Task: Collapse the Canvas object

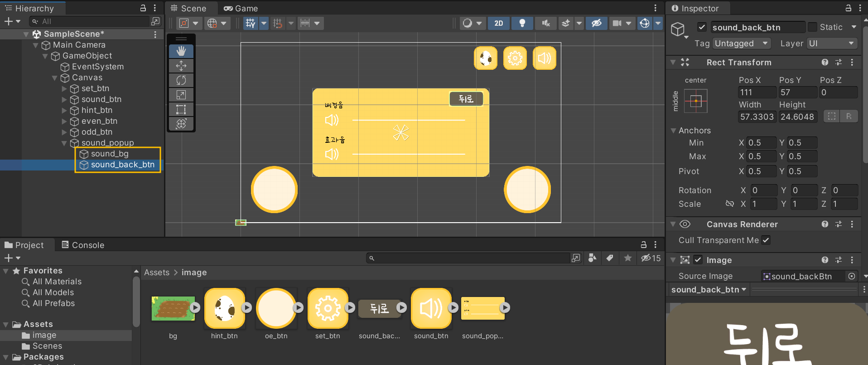Action: (54, 78)
